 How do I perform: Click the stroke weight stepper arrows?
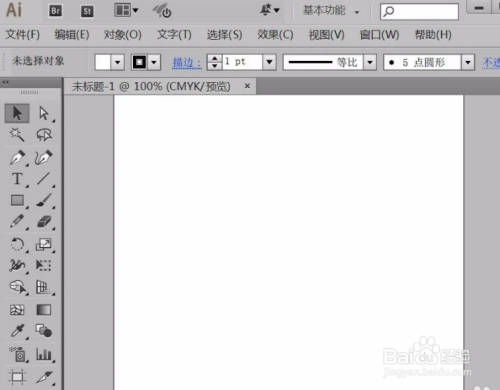click(x=214, y=62)
